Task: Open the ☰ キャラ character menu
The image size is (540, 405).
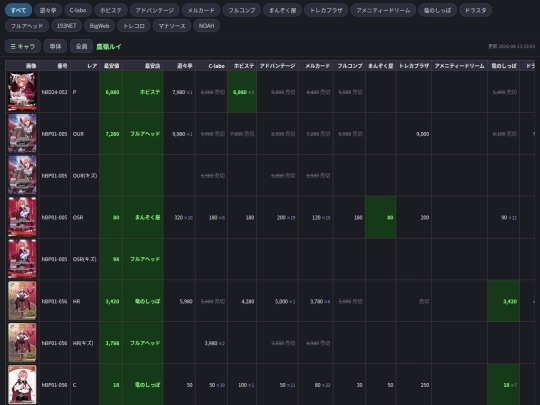Action: pyautogui.click(x=23, y=46)
